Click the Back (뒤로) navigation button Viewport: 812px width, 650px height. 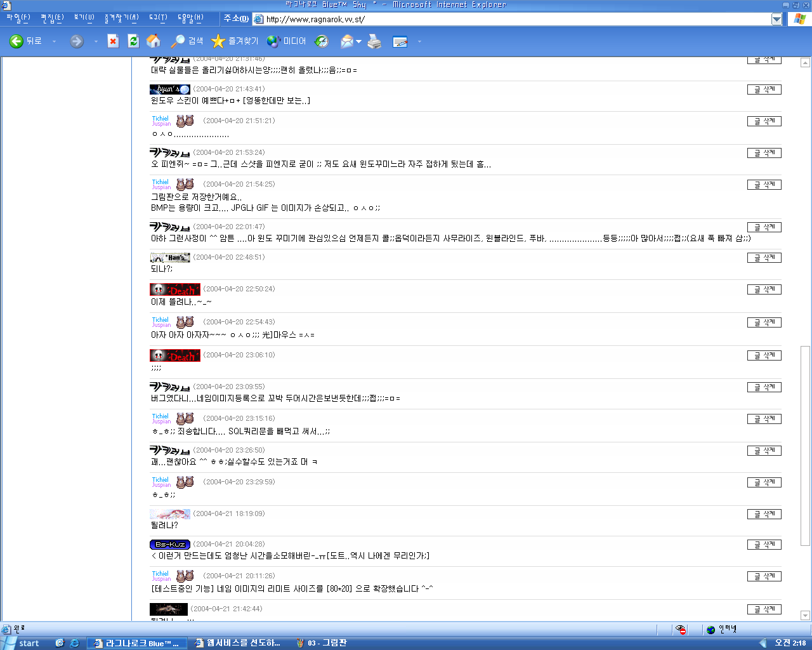(x=25, y=41)
